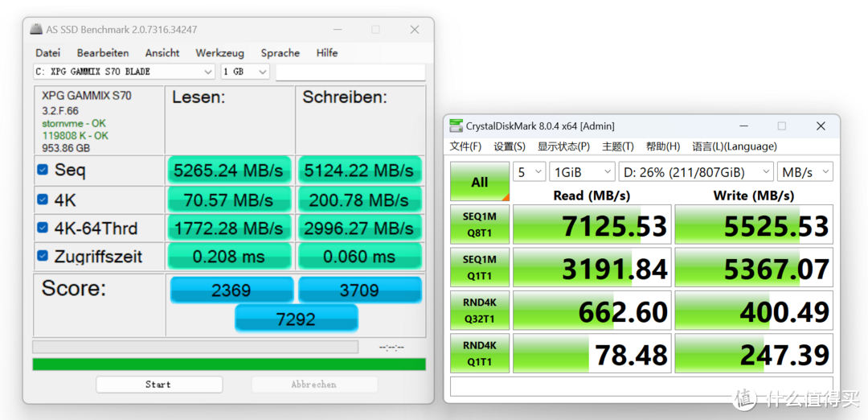Click the AS SSD Benchmark title bar icon

pos(36,29)
